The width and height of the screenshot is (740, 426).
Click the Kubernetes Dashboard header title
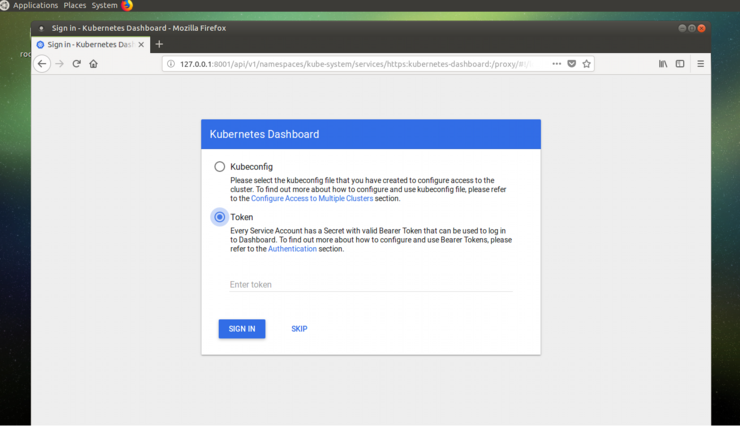(264, 134)
